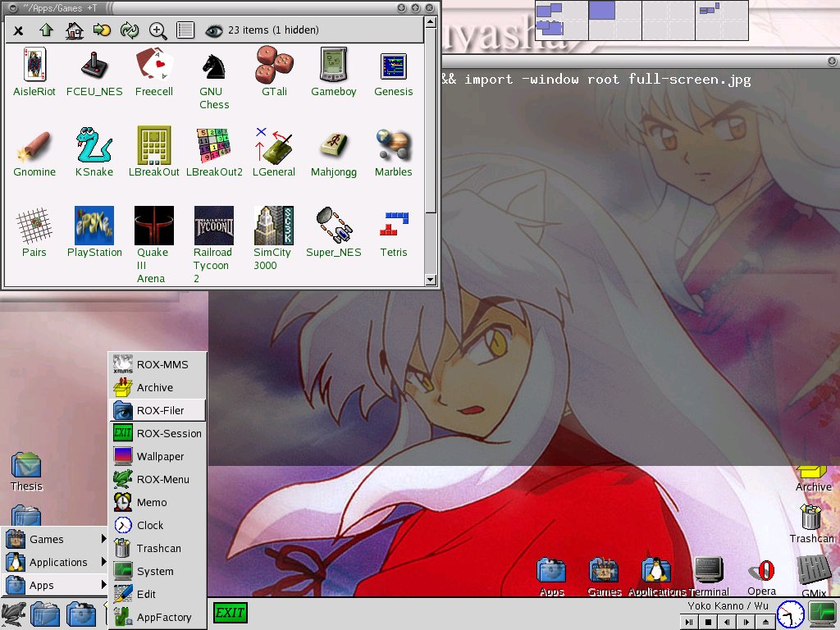Select AppFactory in the Apps submenu
The height and width of the screenshot is (630, 840).
coord(157,617)
